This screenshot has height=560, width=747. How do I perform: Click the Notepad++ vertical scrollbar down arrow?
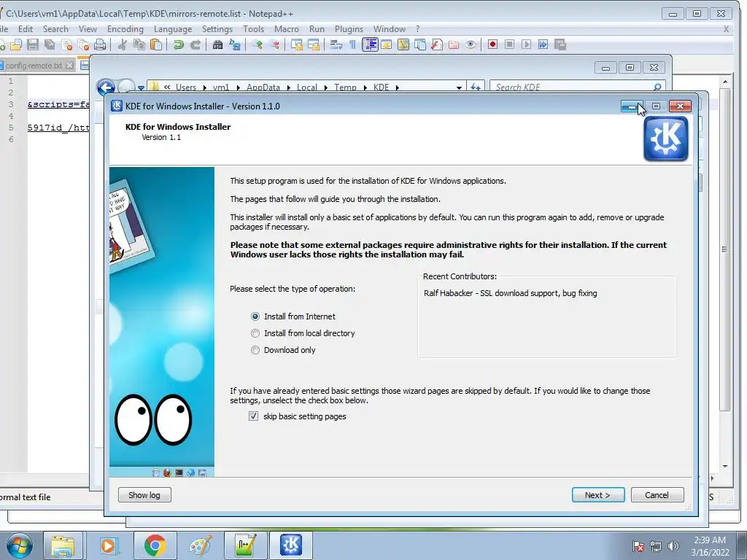point(725,466)
